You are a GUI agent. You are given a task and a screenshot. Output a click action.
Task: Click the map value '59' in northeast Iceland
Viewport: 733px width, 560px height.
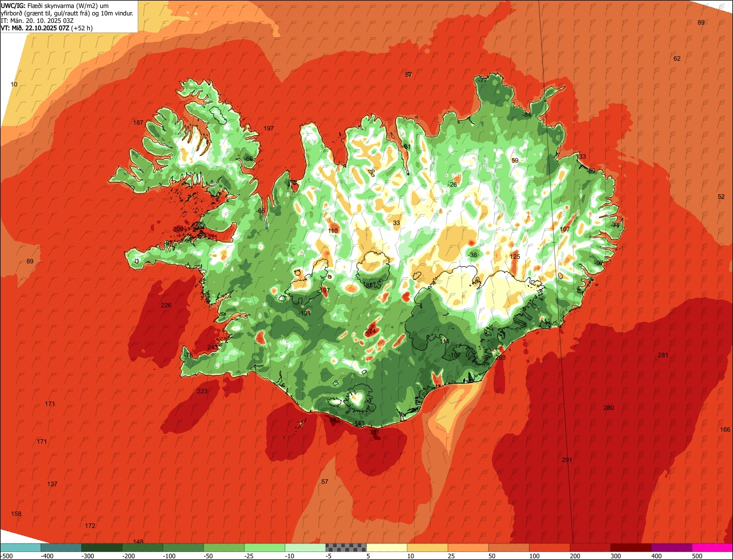click(x=515, y=161)
